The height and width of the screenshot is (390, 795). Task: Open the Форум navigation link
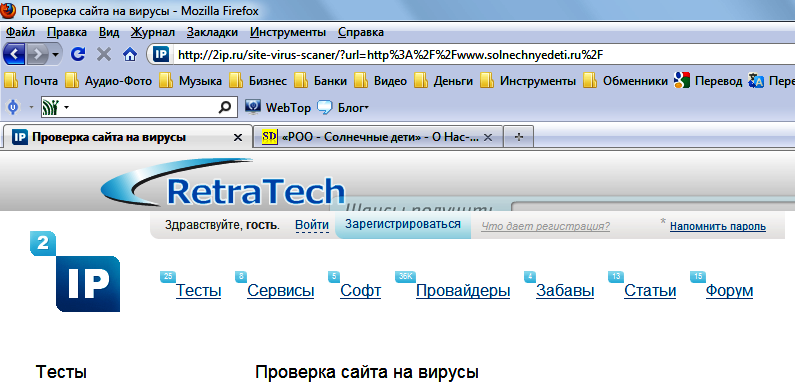click(729, 291)
